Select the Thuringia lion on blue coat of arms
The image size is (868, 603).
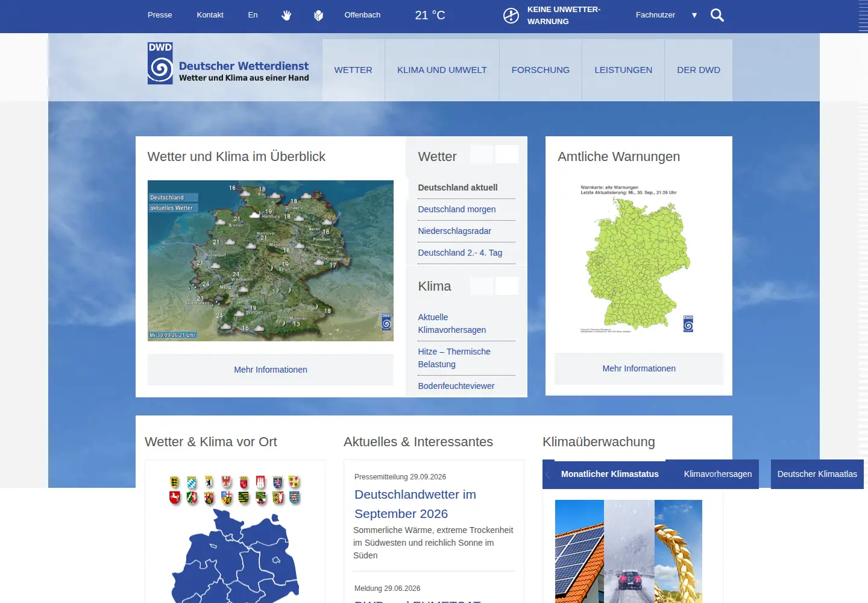(294, 497)
